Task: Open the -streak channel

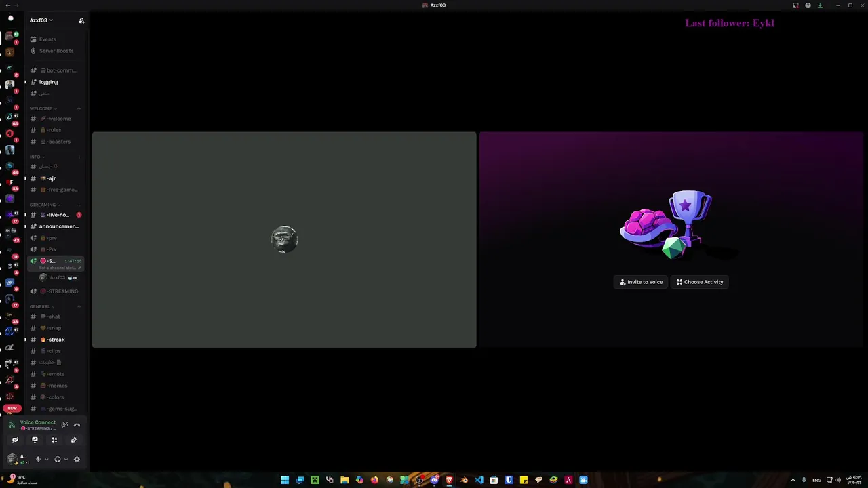Action: (x=54, y=340)
